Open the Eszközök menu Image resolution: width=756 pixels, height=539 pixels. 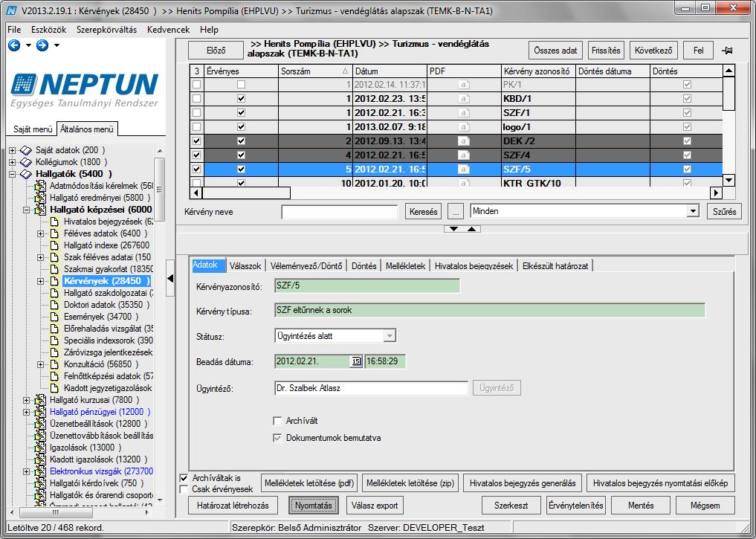click(49, 30)
